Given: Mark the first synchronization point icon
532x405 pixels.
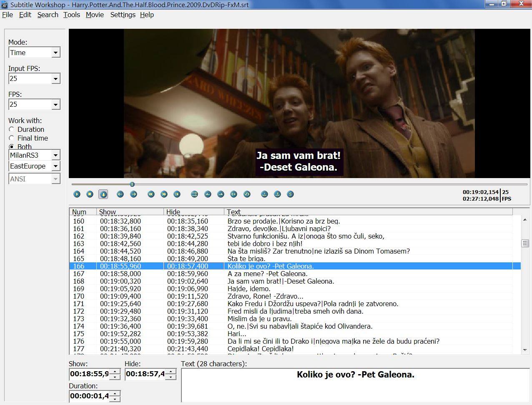Looking at the screenshot, I should tap(264, 194).
